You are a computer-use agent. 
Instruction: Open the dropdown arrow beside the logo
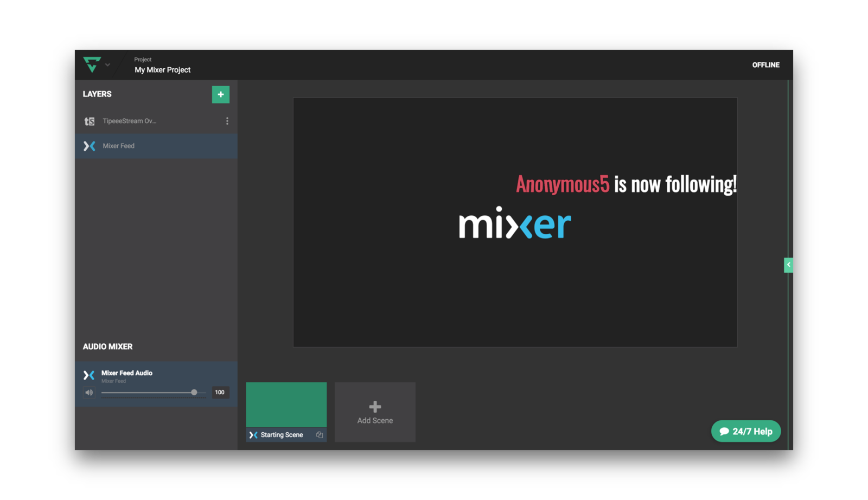pos(107,65)
